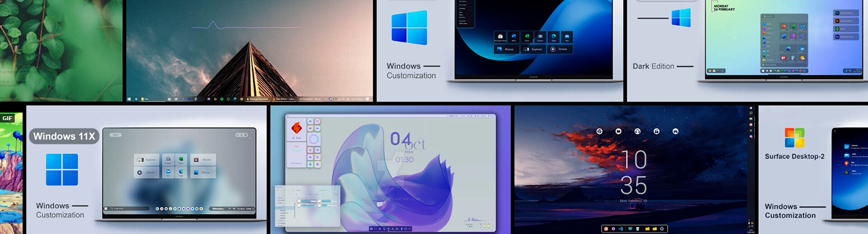Open the Photos tile on the dark blue desktop
868x234 pixels.
coord(506,49)
